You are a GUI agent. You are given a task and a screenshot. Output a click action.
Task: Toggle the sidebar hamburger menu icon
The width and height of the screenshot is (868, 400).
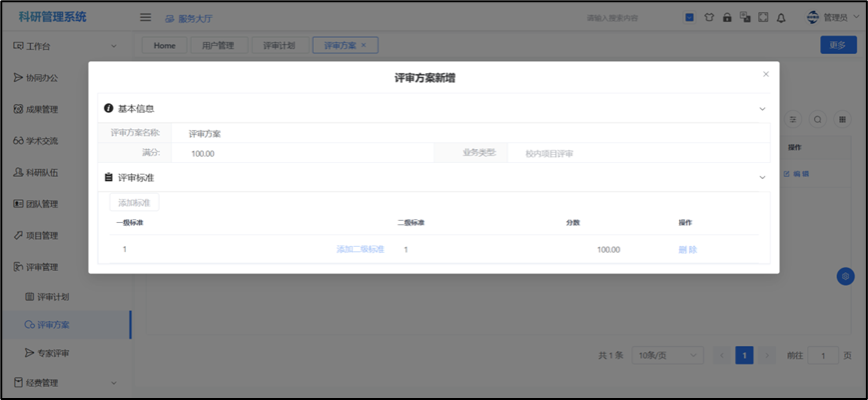click(145, 17)
